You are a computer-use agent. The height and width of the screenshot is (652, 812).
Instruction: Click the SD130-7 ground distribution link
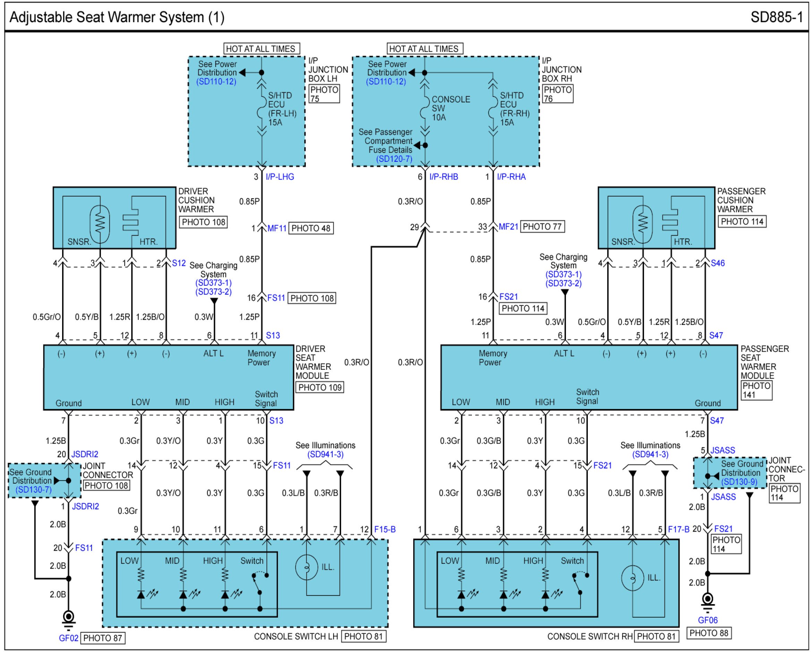click(33, 490)
